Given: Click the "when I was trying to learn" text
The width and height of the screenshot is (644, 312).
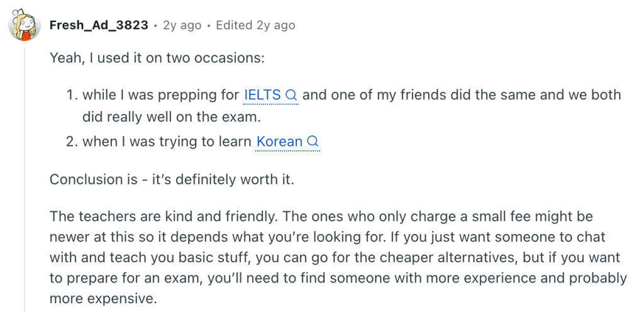Looking at the screenshot, I should pyautogui.click(x=167, y=142).
